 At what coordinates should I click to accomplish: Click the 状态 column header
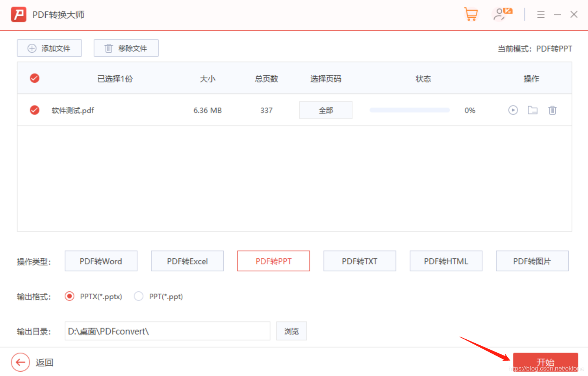[x=423, y=79]
